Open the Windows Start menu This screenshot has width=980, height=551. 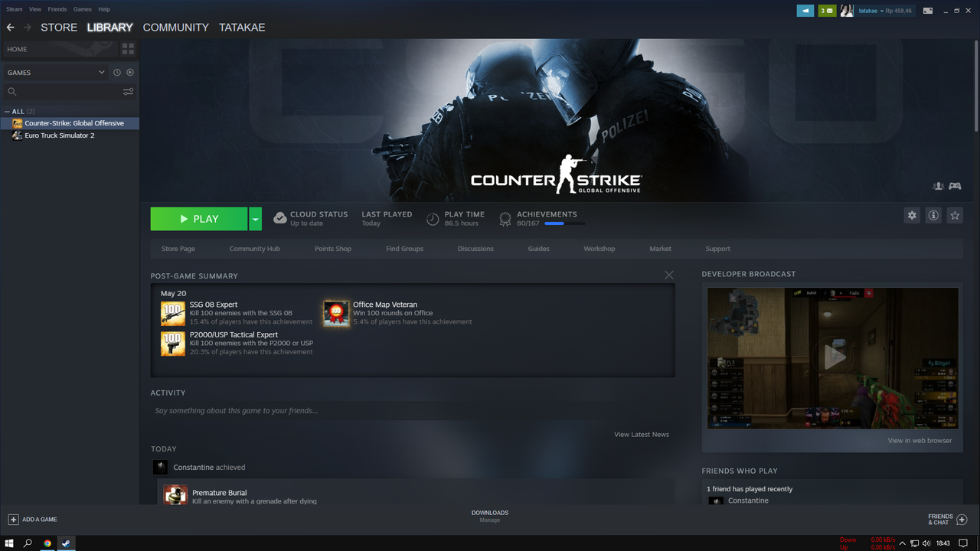pyautogui.click(x=9, y=543)
